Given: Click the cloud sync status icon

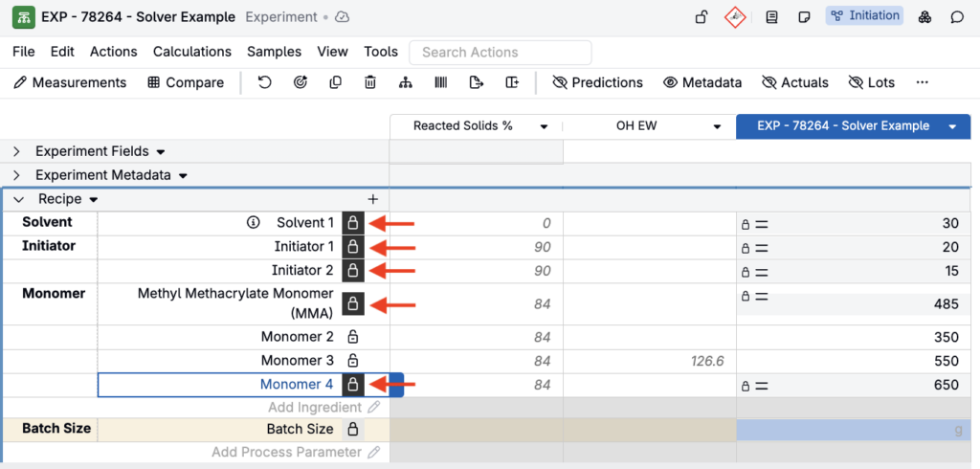Looking at the screenshot, I should pyautogui.click(x=342, y=17).
